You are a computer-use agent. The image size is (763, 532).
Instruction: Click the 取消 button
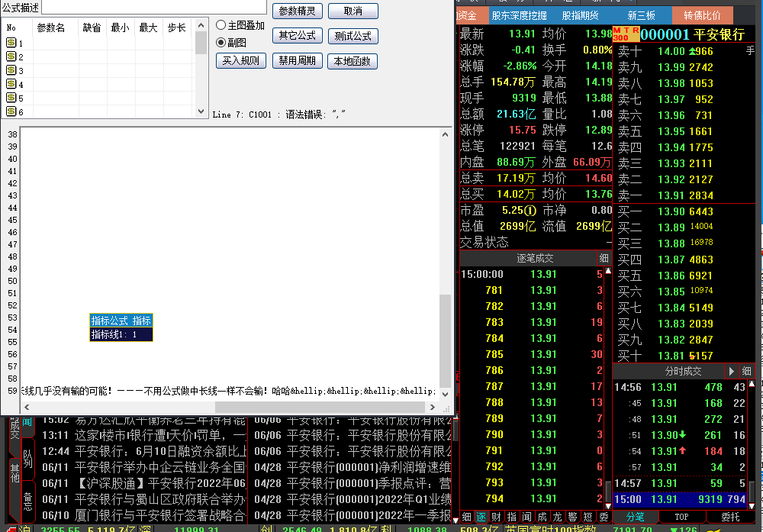[353, 11]
